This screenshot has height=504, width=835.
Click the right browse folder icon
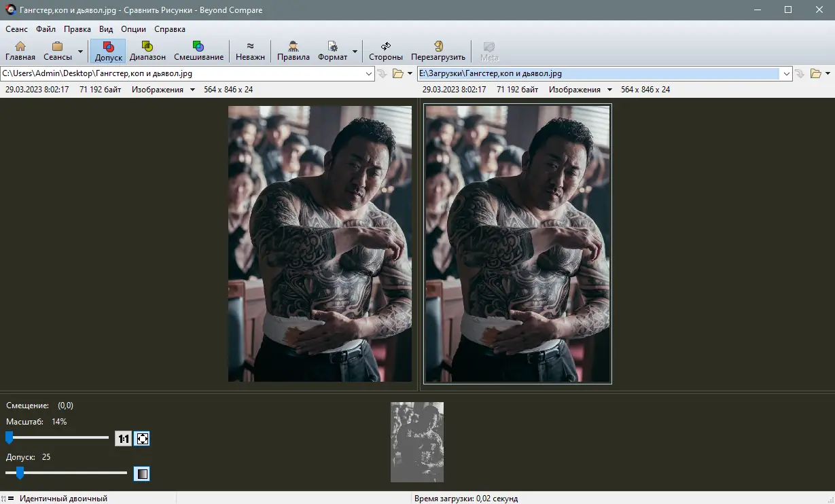point(816,73)
